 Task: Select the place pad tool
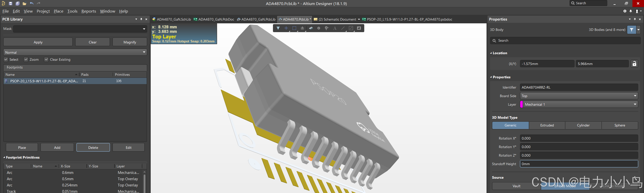[x=319, y=28]
